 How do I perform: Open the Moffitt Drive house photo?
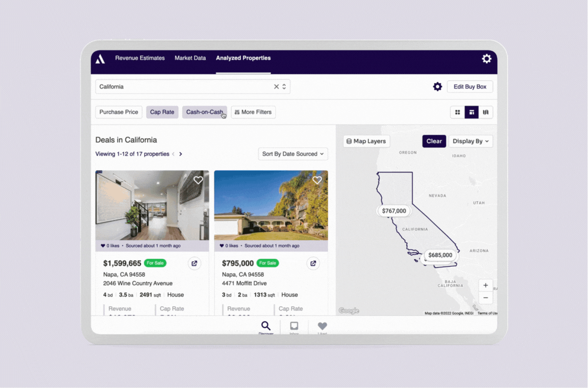pyautogui.click(x=271, y=205)
